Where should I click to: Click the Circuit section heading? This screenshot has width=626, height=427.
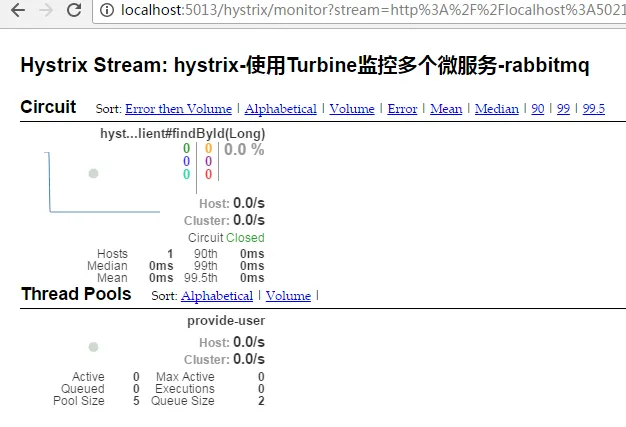tap(48, 107)
